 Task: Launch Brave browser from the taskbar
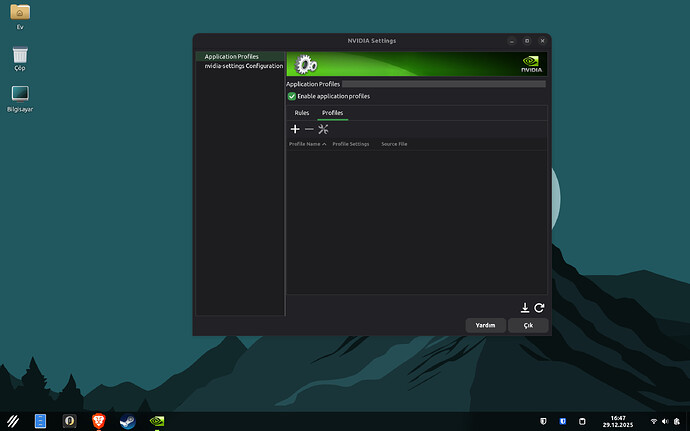(x=98, y=421)
